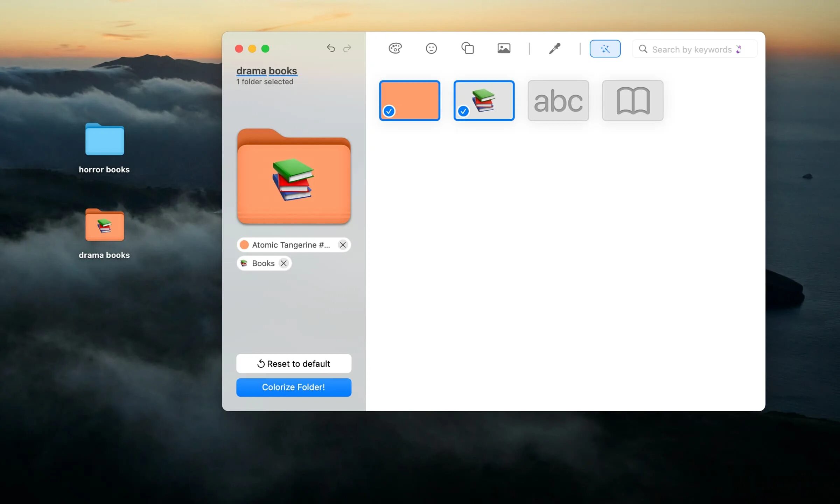Click the search magnifier icon

643,49
